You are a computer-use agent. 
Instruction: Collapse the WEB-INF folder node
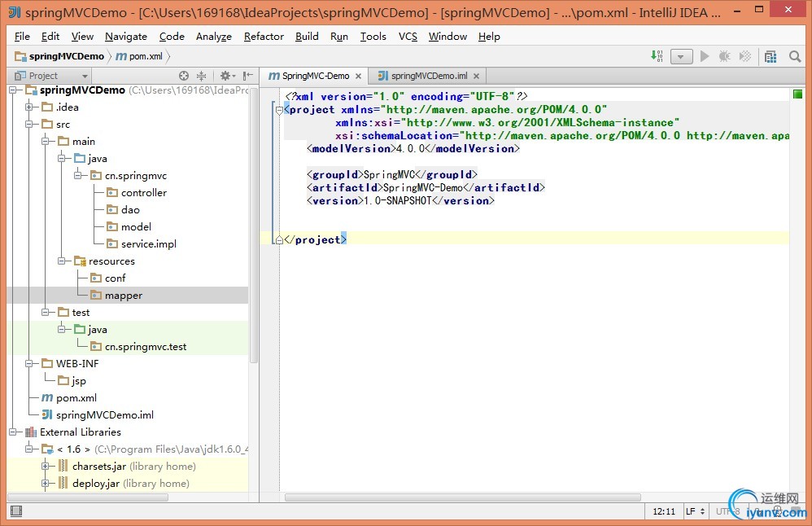[29, 364]
